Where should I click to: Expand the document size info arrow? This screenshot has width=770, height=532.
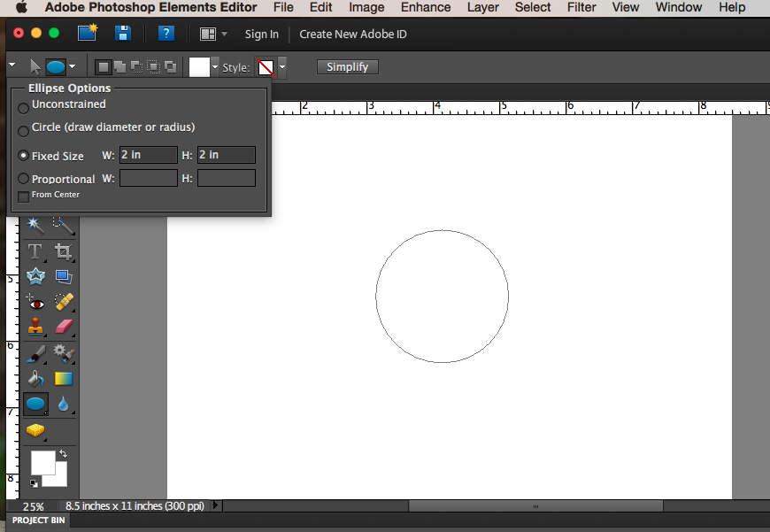(215, 505)
